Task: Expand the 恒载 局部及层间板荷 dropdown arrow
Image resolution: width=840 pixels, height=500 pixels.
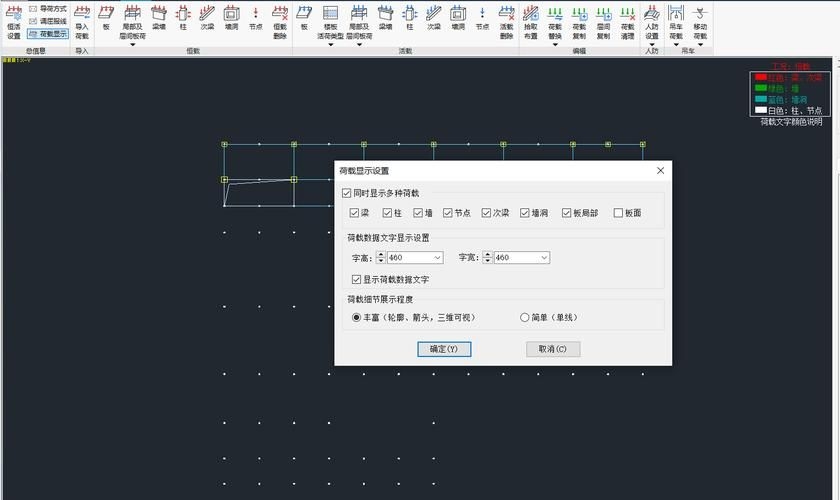Action: (132, 45)
